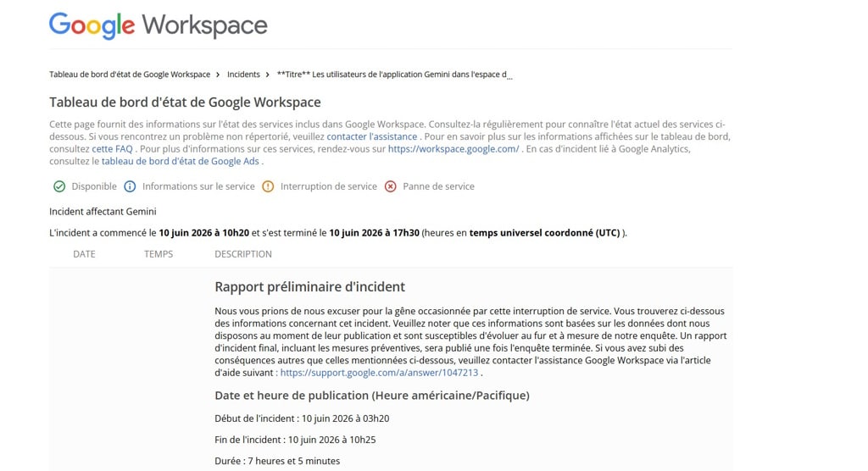This screenshot has width=868, height=471.
Task: Click the Rapport préliminaire d'incident heading
Action: (x=309, y=286)
